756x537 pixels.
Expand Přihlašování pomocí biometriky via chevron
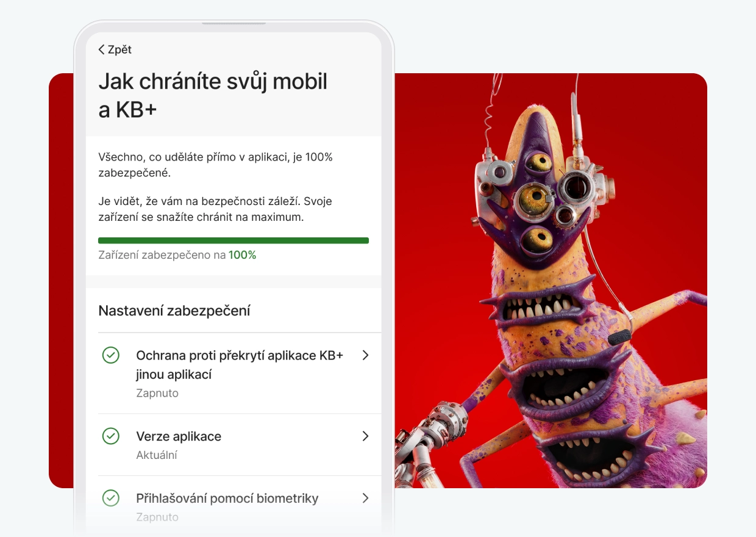[365, 498]
